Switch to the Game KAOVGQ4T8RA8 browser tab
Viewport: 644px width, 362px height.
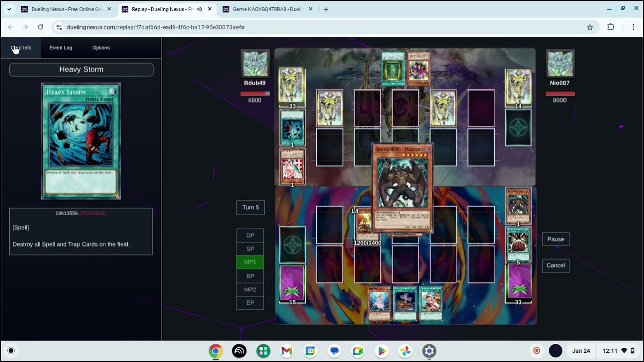point(268,9)
